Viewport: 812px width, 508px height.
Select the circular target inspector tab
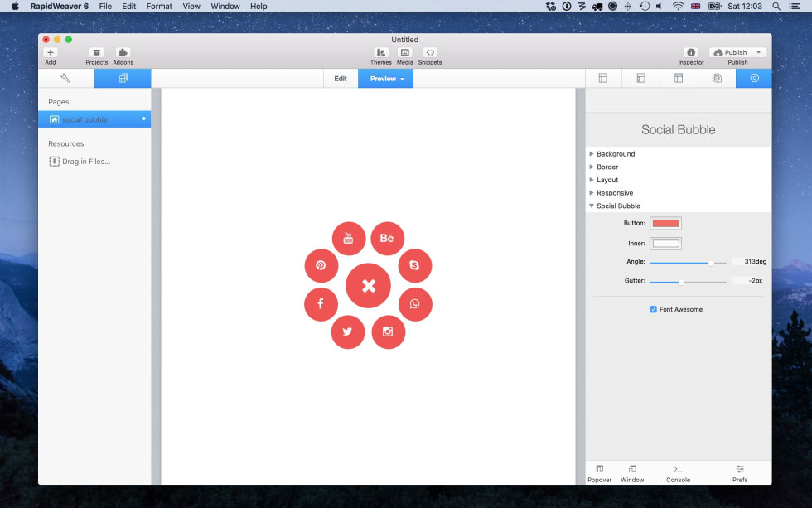point(717,78)
